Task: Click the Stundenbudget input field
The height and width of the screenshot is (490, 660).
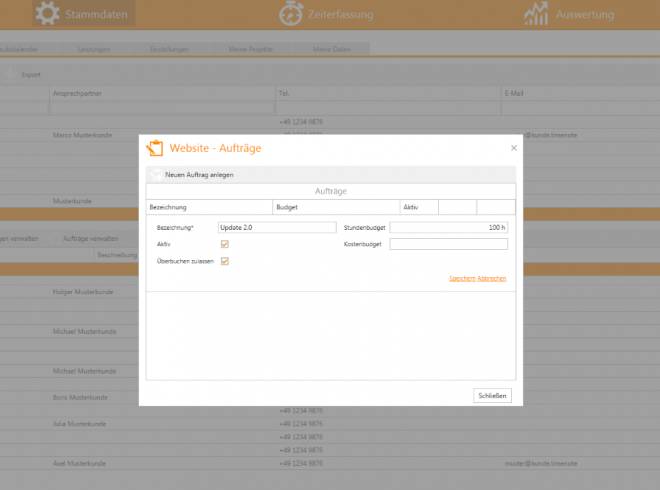Action: [448, 228]
